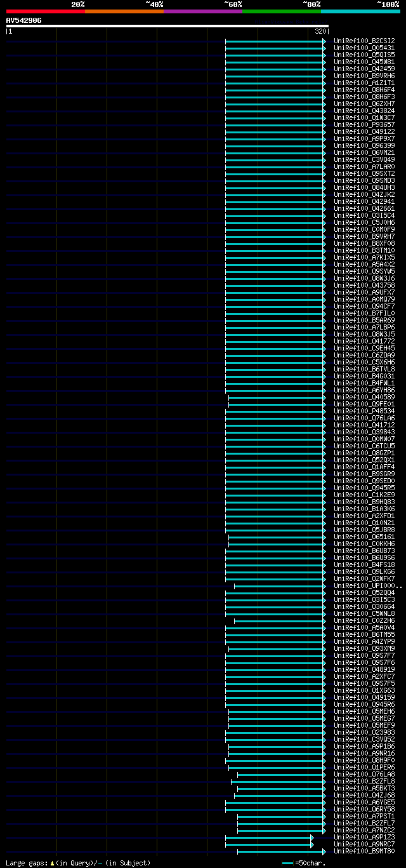Click the white query sequence bar
This screenshot has height=868, width=406.
167,26
